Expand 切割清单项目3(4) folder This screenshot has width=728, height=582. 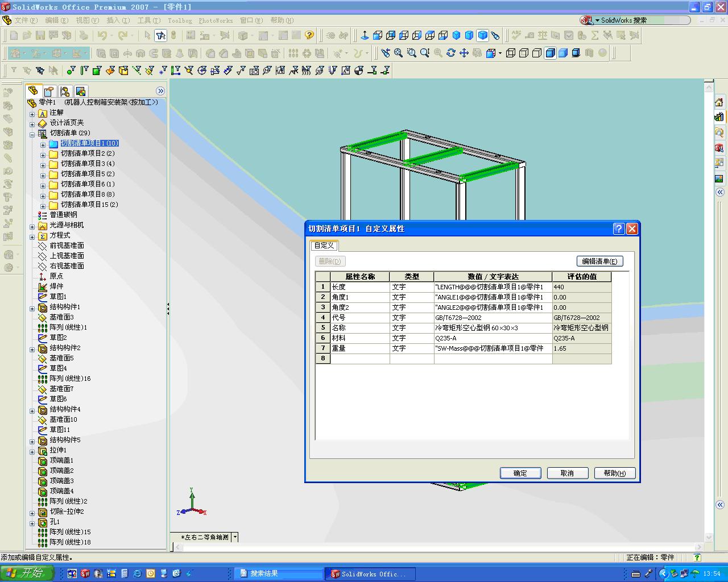click(43, 164)
